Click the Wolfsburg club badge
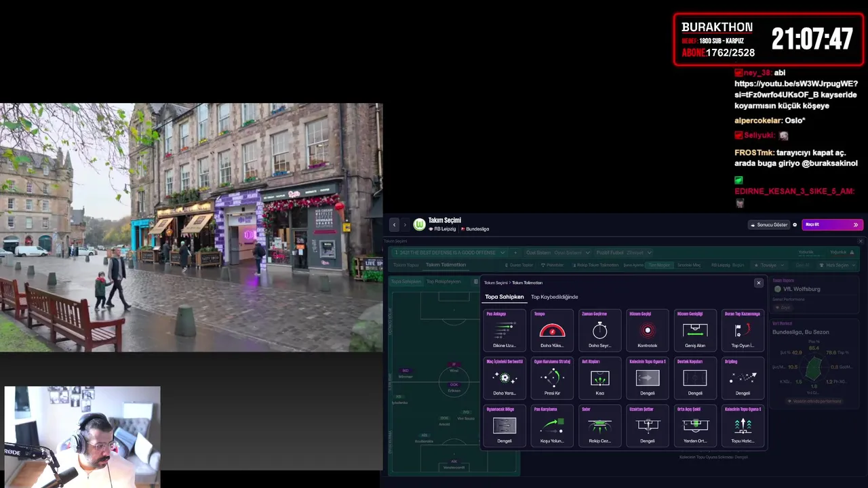Image resolution: width=868 pixels, height=488 pixels. click(x=420, y=224)
